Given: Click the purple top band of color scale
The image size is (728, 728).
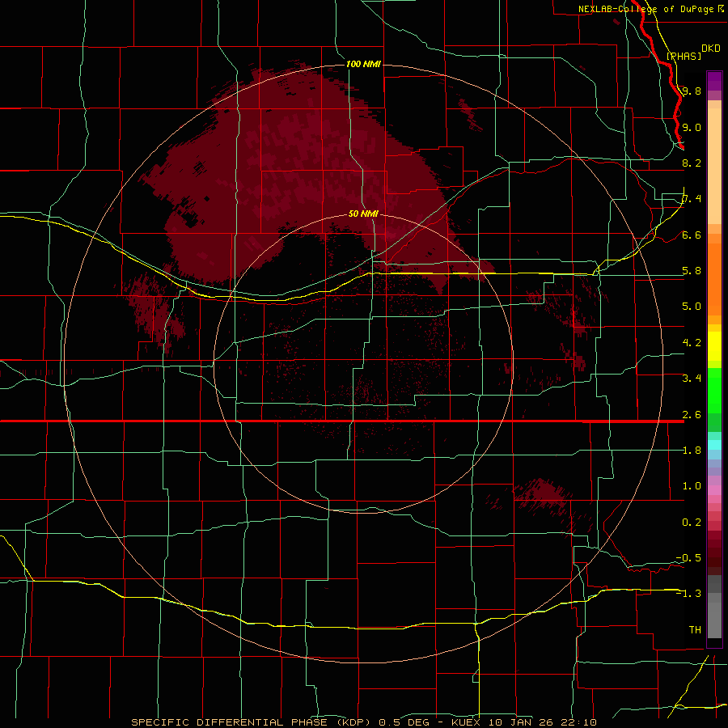Looking at the screenshot, I should tap(714, 81).
